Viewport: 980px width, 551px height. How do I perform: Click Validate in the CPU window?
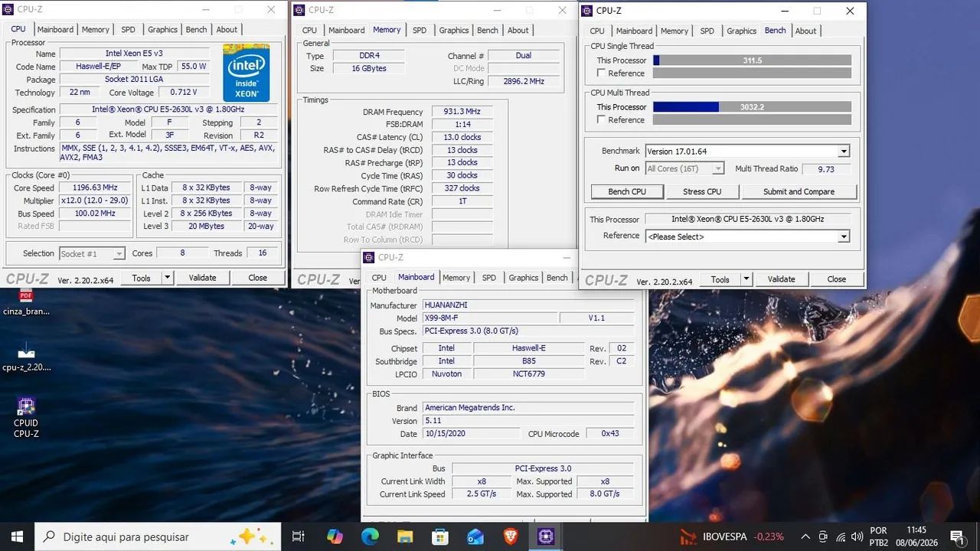pyautogui.click(x=202, y=278)
